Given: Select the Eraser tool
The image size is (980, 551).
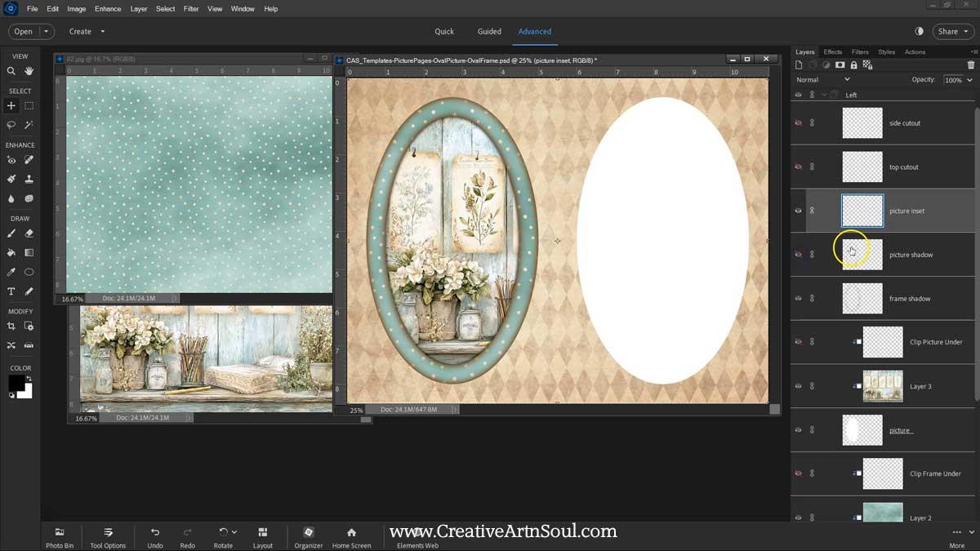Looking at the screenshot, I should point(29,233).
